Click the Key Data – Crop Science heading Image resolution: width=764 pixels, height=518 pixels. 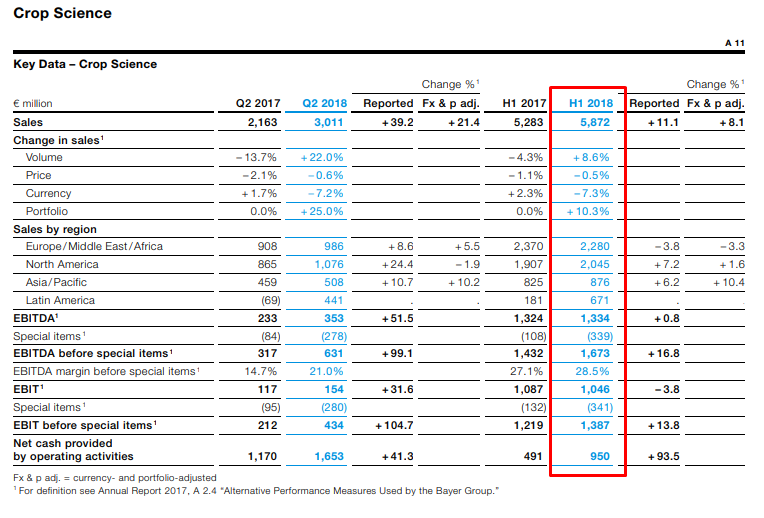(x=85, y=64)
